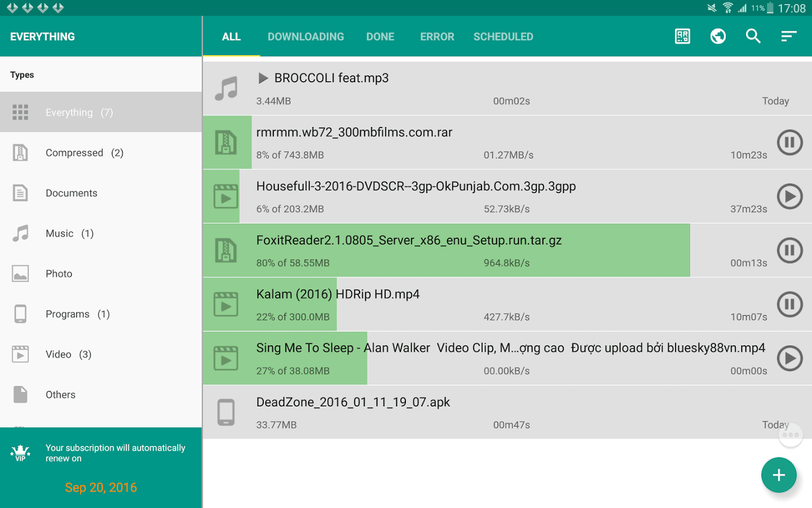Tap the music note icon of BROCCOLI feat.mp3
Image resolution: width=812 pixels, height=508 pixels.
(x=226, y=89)
